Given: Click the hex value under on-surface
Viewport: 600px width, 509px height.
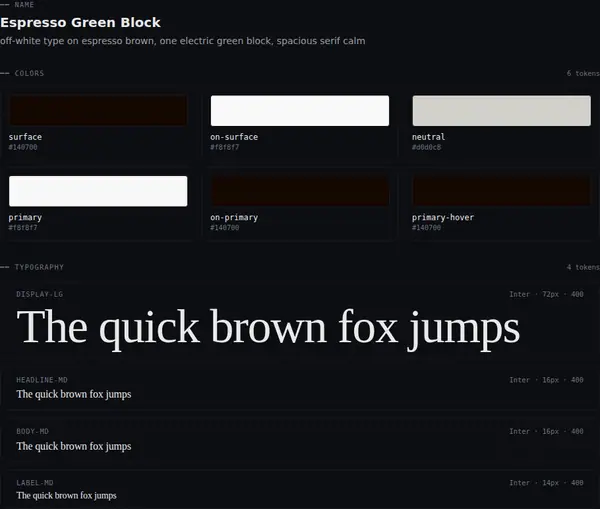Looking at the screenshot, I should (225, 147).
